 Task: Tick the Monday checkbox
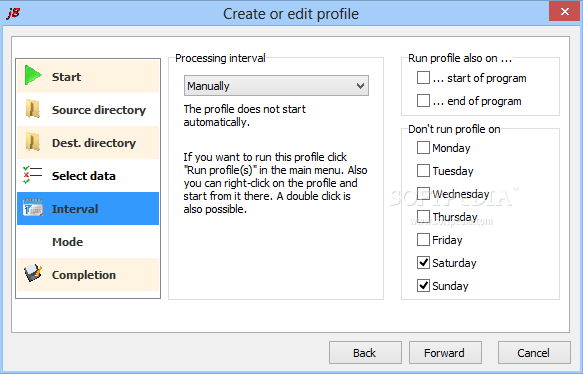423,148
